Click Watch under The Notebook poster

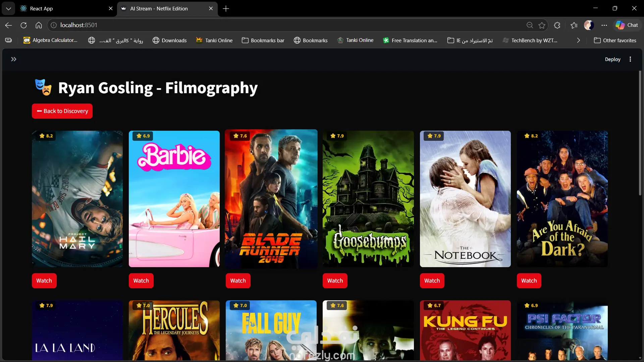tap(432, 281)
